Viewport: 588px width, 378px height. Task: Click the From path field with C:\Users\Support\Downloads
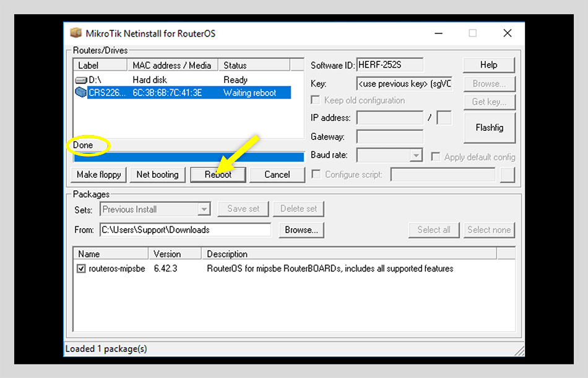pos(185,230)
